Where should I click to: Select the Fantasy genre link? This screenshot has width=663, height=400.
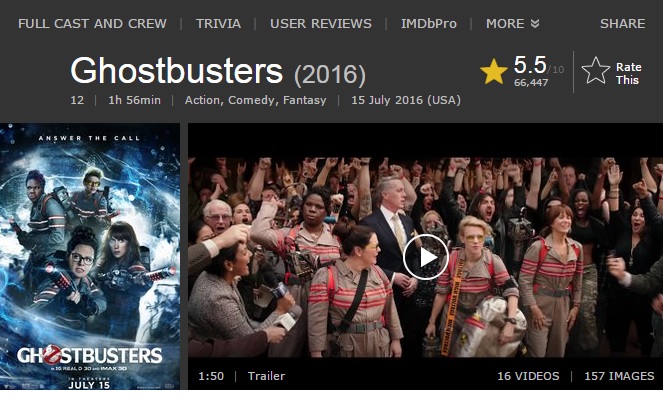pyautogui.click(x=304, y=100)
